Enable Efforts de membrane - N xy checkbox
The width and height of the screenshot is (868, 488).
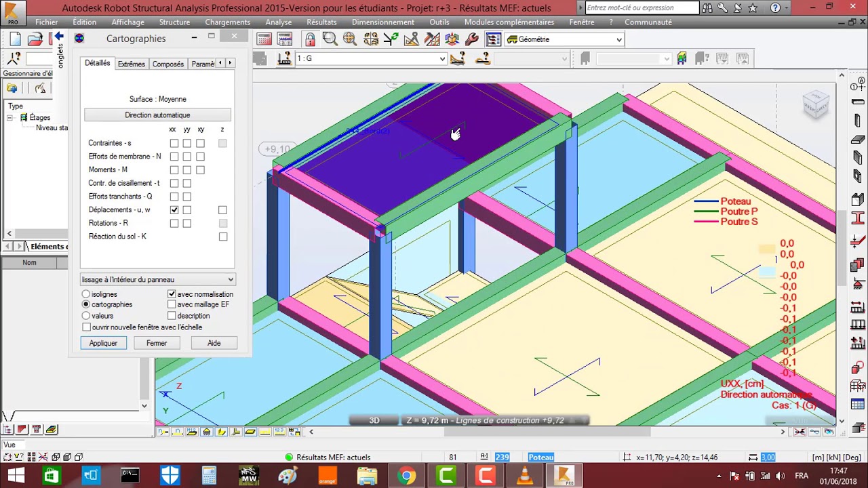click(x=200, y=157)
